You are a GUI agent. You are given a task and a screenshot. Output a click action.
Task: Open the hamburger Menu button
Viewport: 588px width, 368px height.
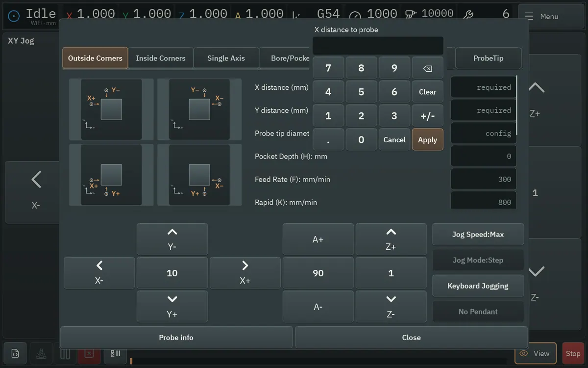[x=551, y=16]
